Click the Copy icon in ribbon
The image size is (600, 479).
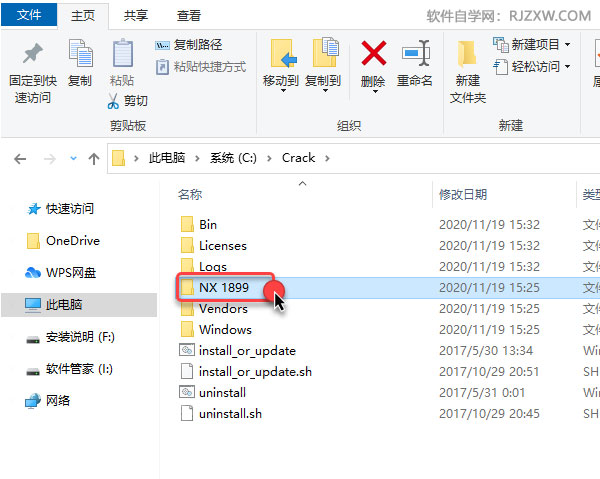(x=80, y=54)
